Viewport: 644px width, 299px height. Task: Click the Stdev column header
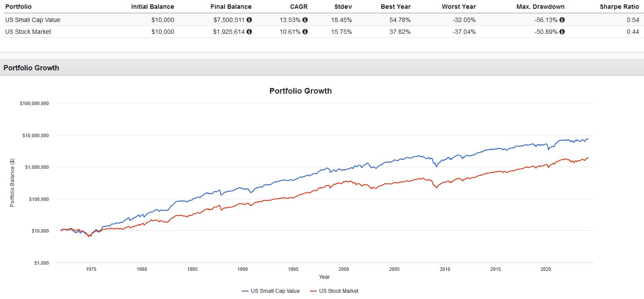[x=343, y=6]
